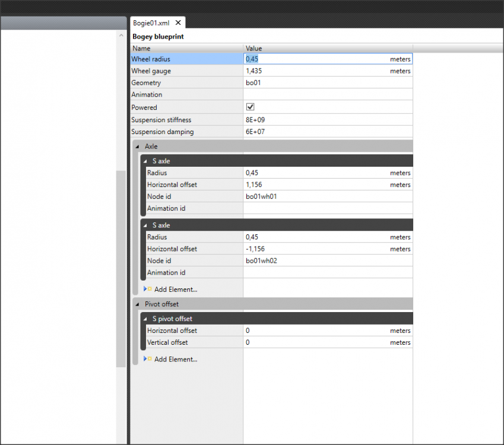Click the Wheel radius value field
Screen dimensions: 504x445
(x=315, y=59)
